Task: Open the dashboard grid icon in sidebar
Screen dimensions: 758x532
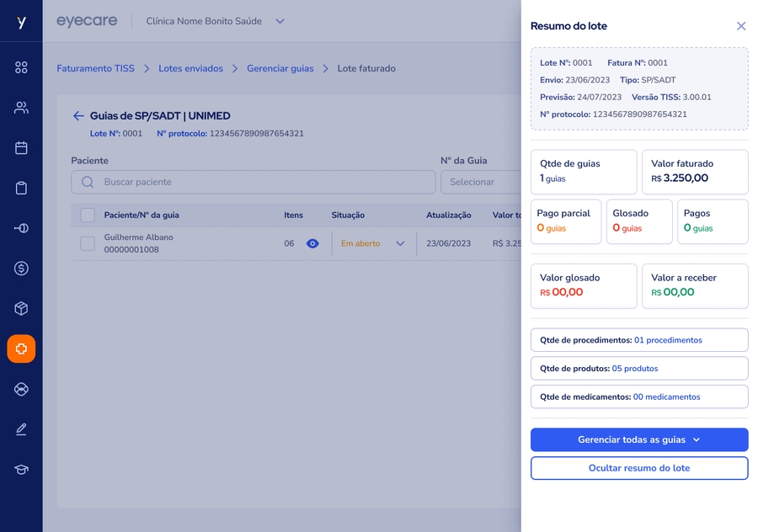Action: coord(21,67)
